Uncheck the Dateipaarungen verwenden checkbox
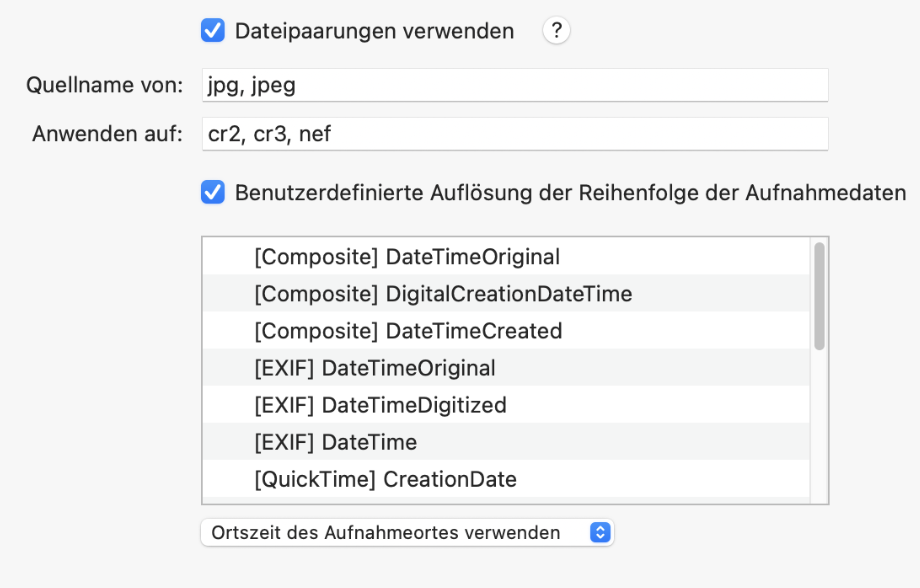920x588 pixels. [213, 31]
